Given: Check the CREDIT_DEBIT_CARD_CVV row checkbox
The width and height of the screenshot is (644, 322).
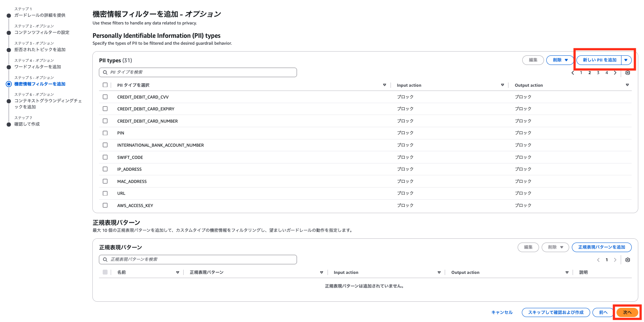Looking at the screenshot, I should coord(105,97).
